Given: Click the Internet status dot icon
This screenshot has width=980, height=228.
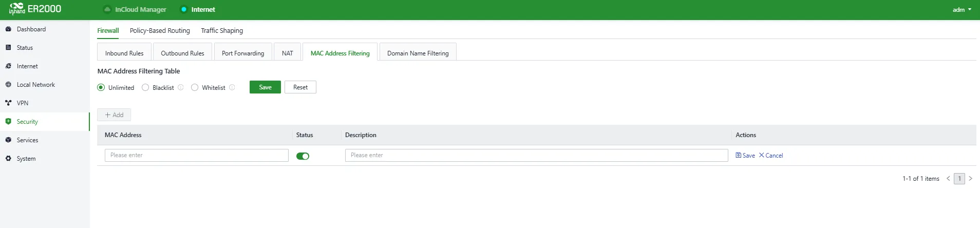Looking at the screenshot, I should [x=184, y=9].
